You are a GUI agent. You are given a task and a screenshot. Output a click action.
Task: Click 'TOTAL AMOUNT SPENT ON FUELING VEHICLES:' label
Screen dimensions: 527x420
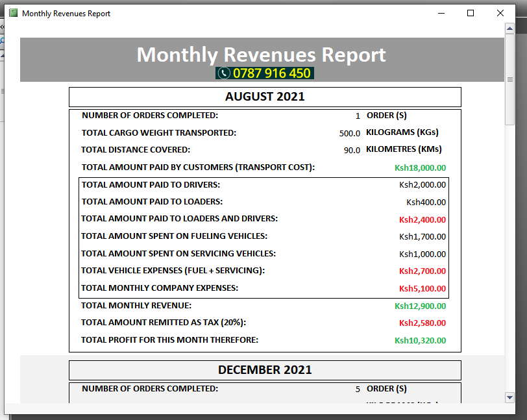point(175,236)
